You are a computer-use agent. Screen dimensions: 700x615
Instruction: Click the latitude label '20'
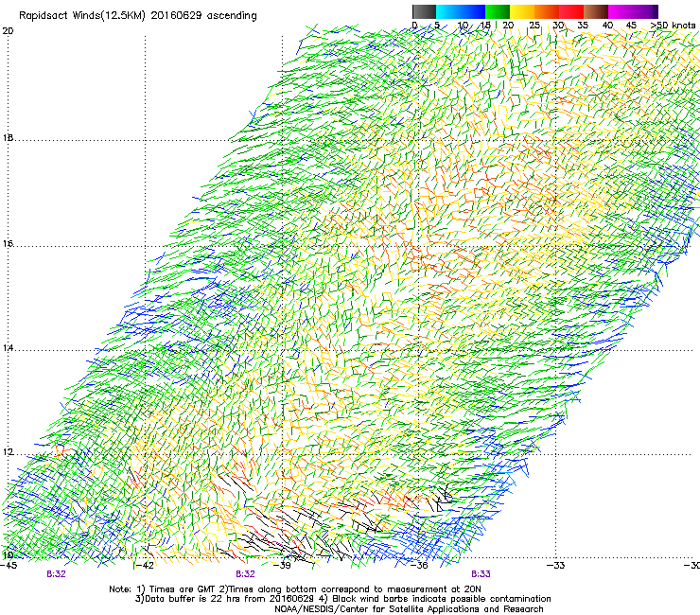(x=8, y=31)
